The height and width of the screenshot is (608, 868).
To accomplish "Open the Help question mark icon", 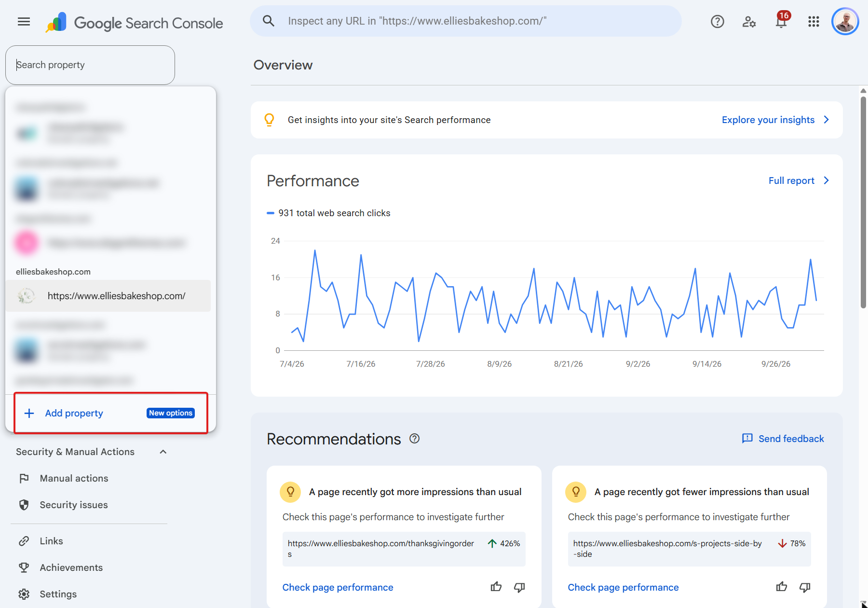I will tap(718, 21).
